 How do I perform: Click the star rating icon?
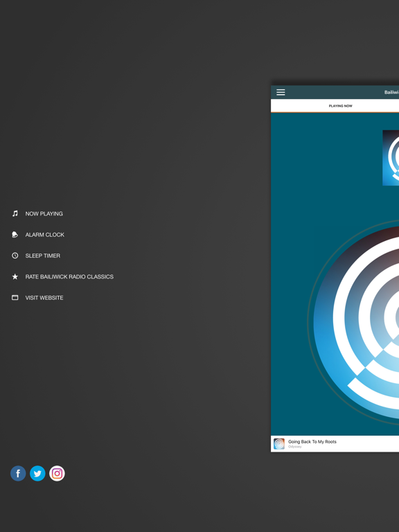tap(15, 276)
